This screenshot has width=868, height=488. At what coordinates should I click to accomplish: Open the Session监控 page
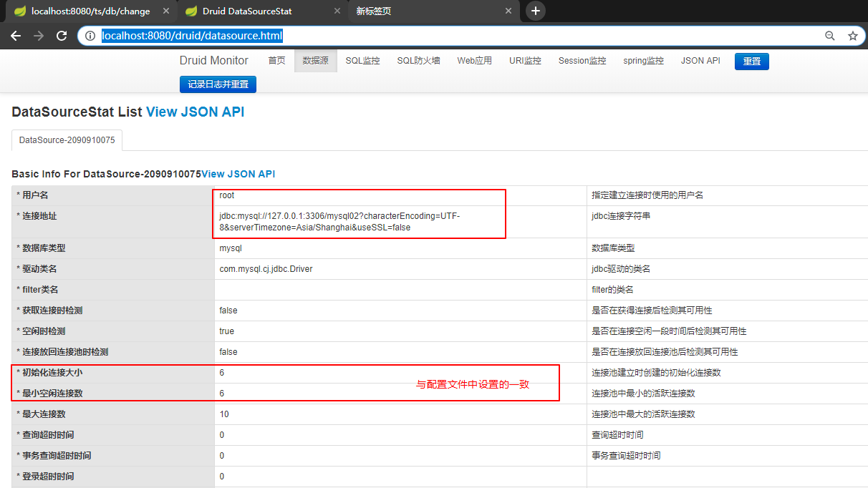[x=582, y=61]
